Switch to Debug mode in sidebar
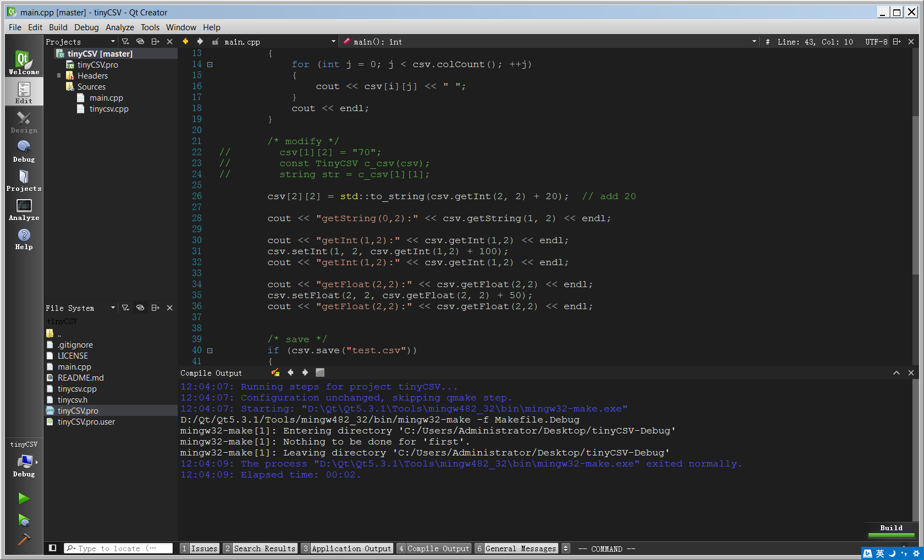The height and width of the screenshot is (560, 924). point(24,150)
